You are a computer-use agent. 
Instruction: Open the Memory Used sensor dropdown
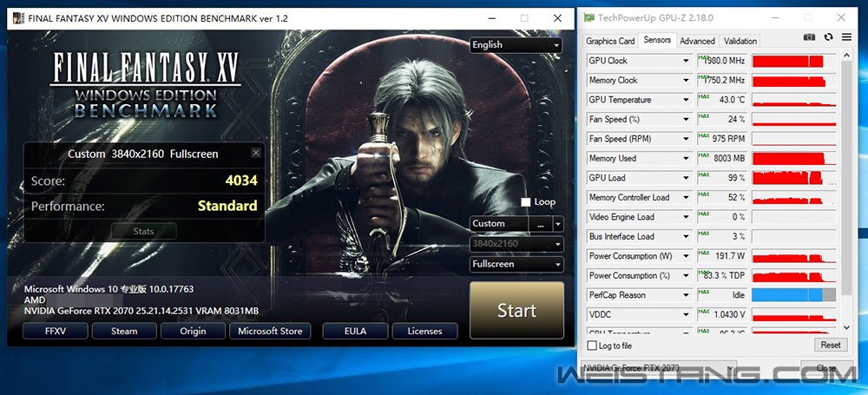coord(687,159)
